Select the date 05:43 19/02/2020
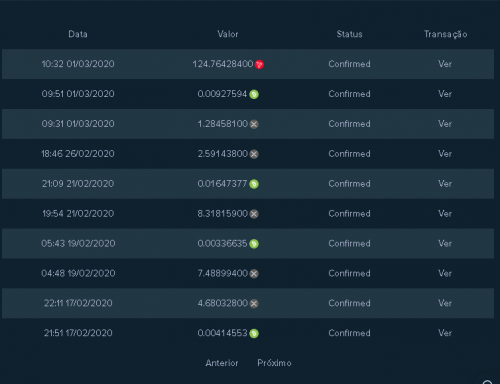The height and width of the screenshot is (384, 500). point(78,243)
